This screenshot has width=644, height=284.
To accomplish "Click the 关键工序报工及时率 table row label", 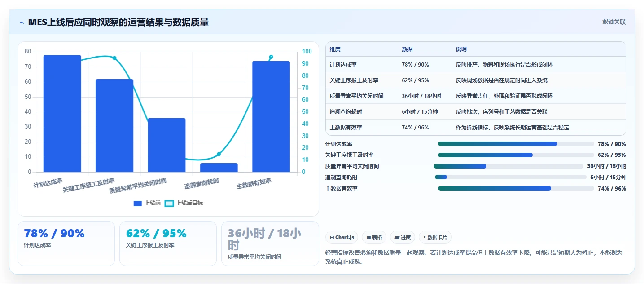I will pos(354,80).
